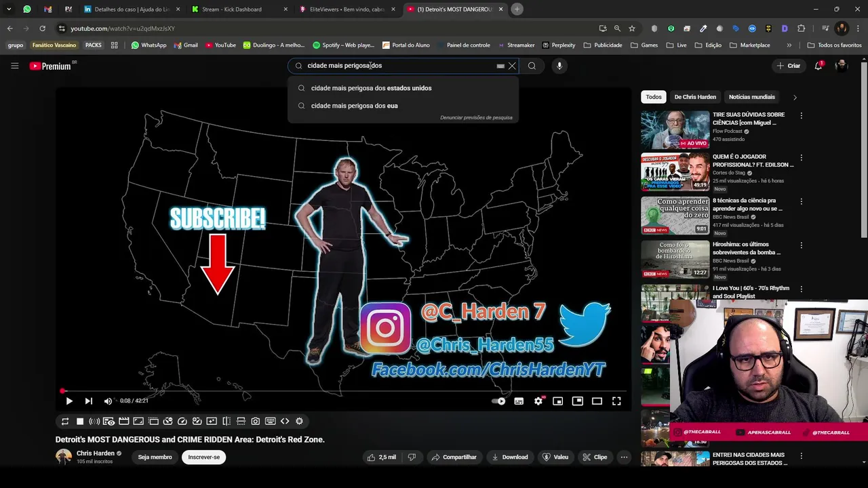Open YouTube notifications bell

pos(818,66)
